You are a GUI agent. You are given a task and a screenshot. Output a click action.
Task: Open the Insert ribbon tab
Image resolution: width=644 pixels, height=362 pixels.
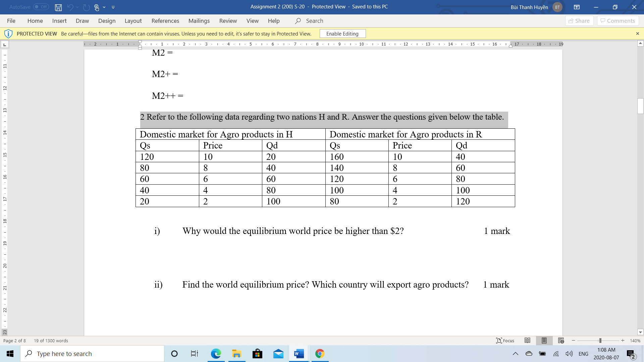[x=59, y=21]
